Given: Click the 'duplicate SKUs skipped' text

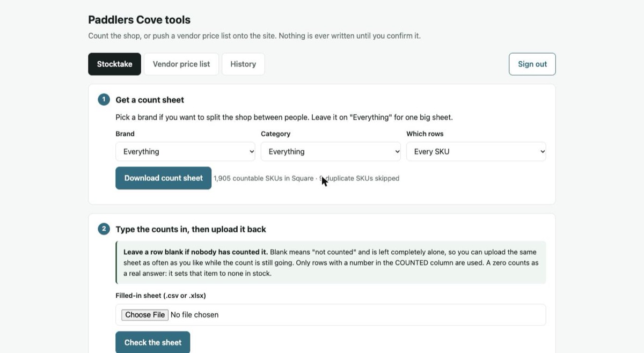Looking at the screenshot, I should pyautogui.click(x=363, y=178).
